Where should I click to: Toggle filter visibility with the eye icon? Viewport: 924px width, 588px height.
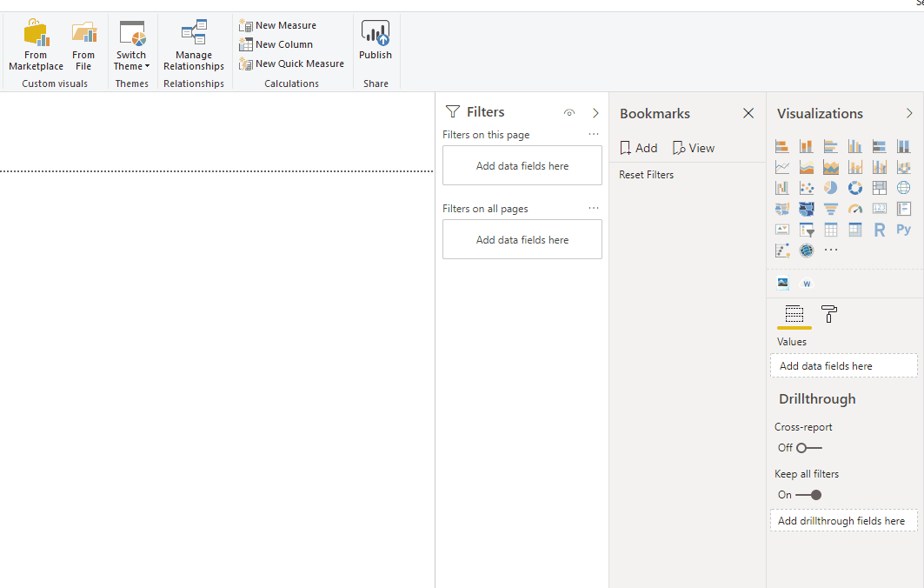(x=569, y=111)
